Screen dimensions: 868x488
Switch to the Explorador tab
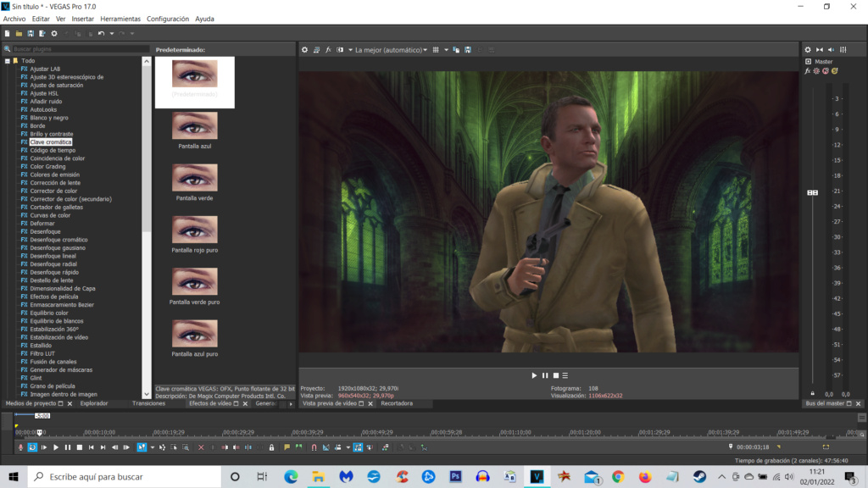94,403
